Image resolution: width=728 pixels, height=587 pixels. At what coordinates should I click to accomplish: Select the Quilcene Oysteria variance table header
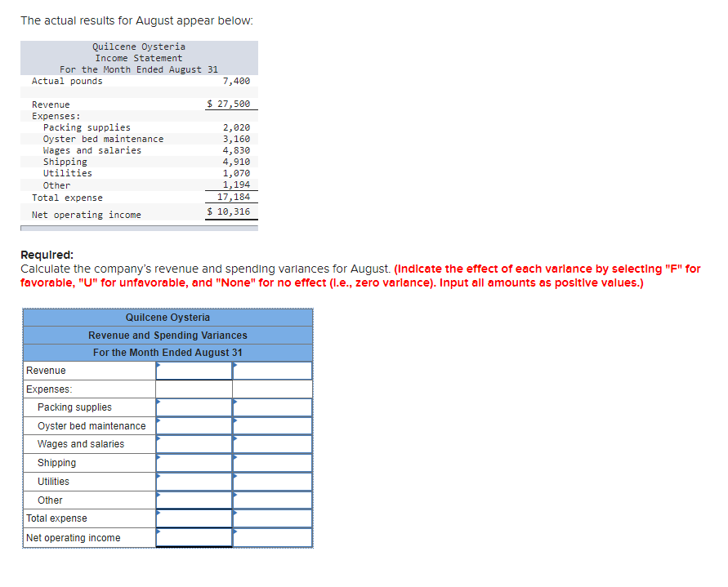tap(167, 317)
